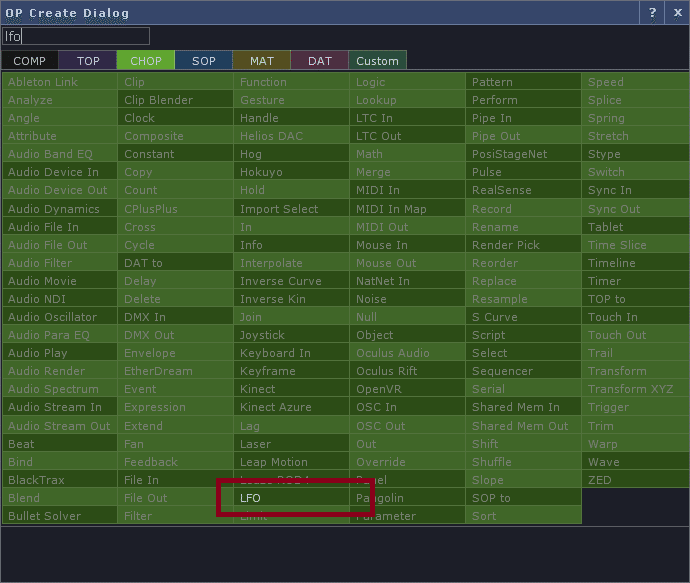The width and height of the screenshot is (690, 583).
Task: Pick the ZED operator
Action: tap(636, 480)
